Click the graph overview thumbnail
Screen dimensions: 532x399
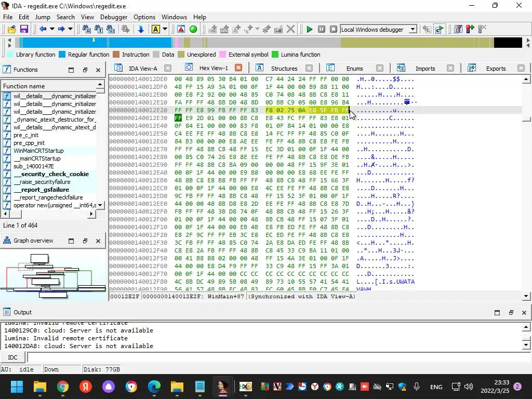coord(54,275)
